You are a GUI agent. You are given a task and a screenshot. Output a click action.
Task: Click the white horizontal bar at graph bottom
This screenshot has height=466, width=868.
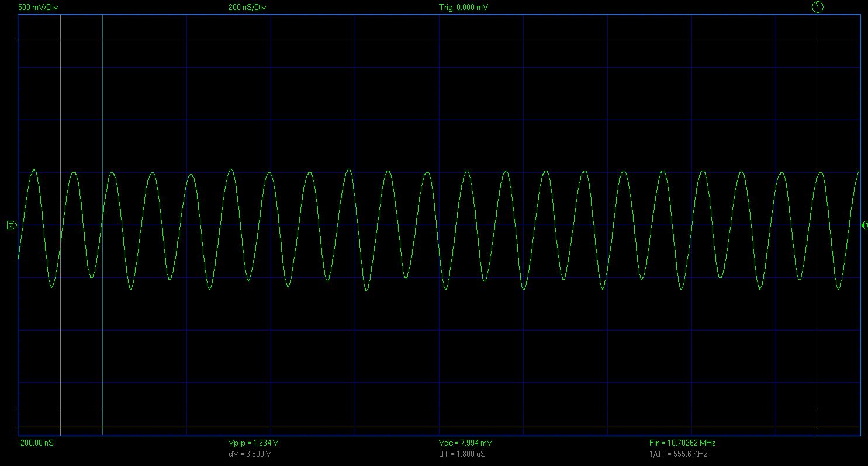pos(438,427)
